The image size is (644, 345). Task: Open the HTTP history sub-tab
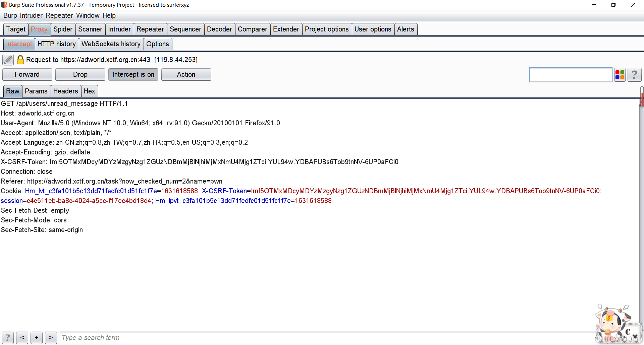pyautogui.click(x=57, y=44)
